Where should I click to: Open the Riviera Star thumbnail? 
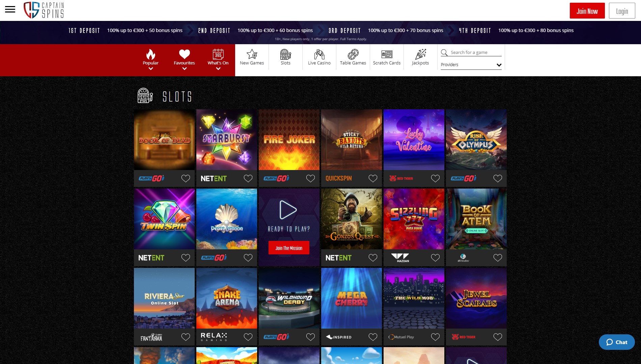(164, 298)
